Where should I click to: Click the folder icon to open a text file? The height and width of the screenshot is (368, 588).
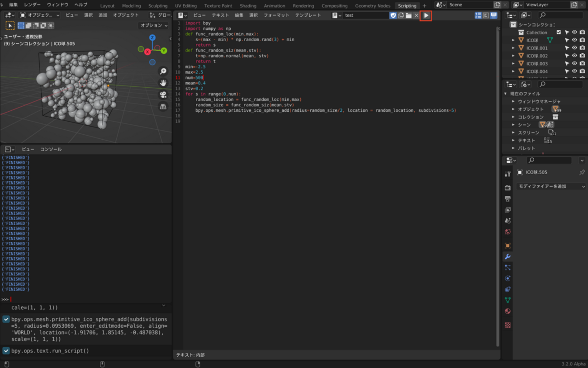coord(408,15)
